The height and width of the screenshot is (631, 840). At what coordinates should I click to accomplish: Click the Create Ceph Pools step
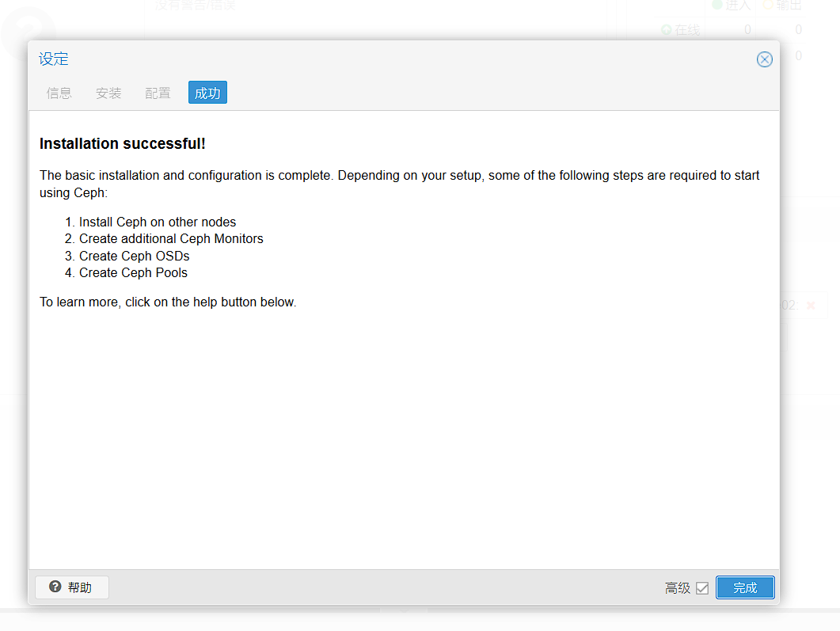coord(133,272)
